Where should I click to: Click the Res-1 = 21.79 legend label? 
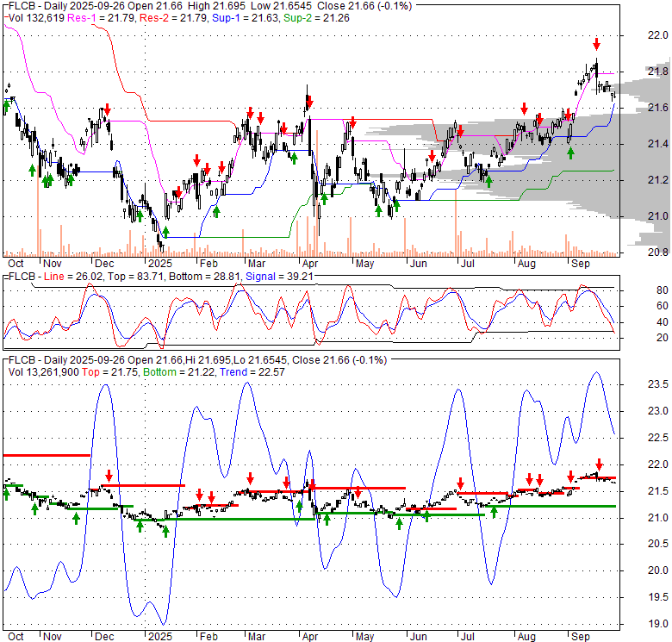coord(102,18)
